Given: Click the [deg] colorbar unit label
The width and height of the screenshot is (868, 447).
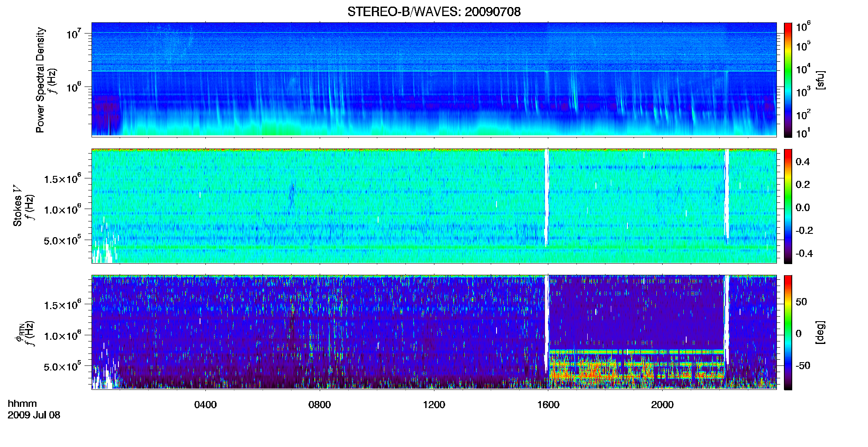Looking at the screenshot, I should click(820, 332).
